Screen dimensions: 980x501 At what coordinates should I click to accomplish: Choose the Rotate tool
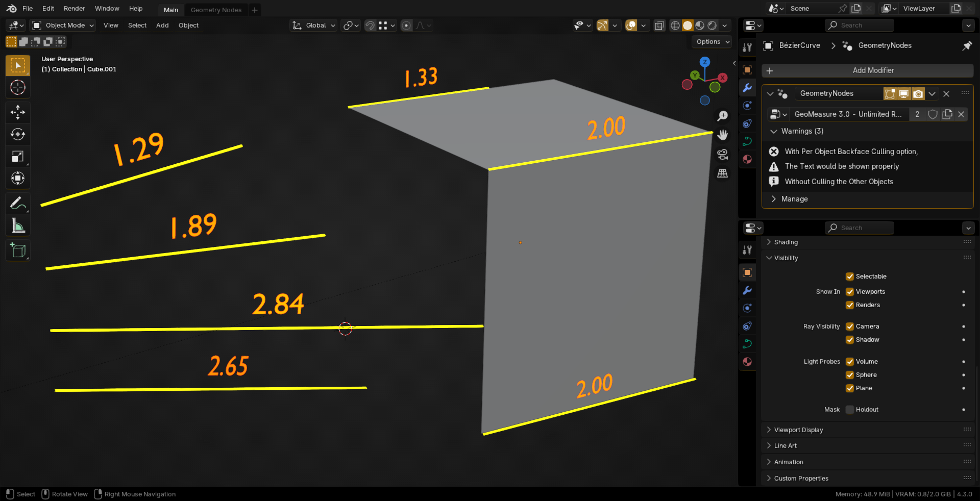tap(18, 134)
